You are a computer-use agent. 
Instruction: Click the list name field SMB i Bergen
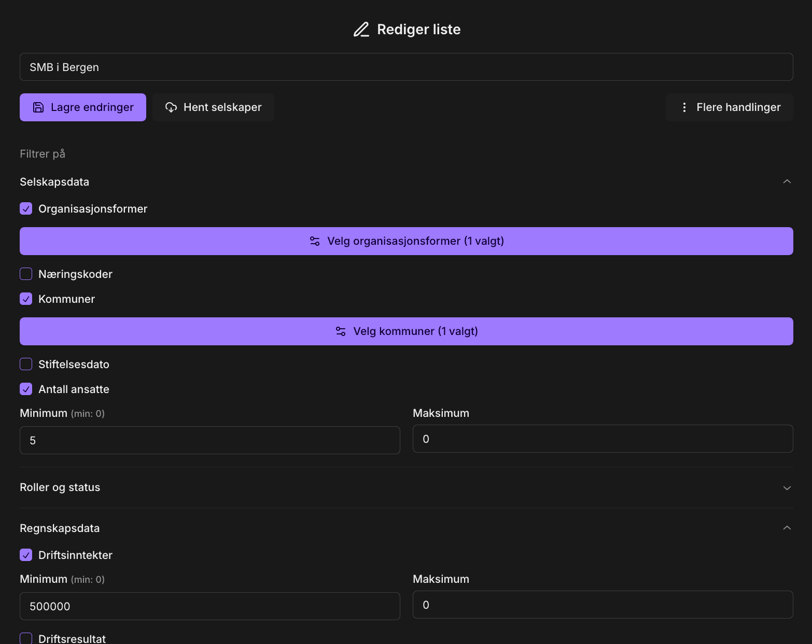tap(406, 67)
